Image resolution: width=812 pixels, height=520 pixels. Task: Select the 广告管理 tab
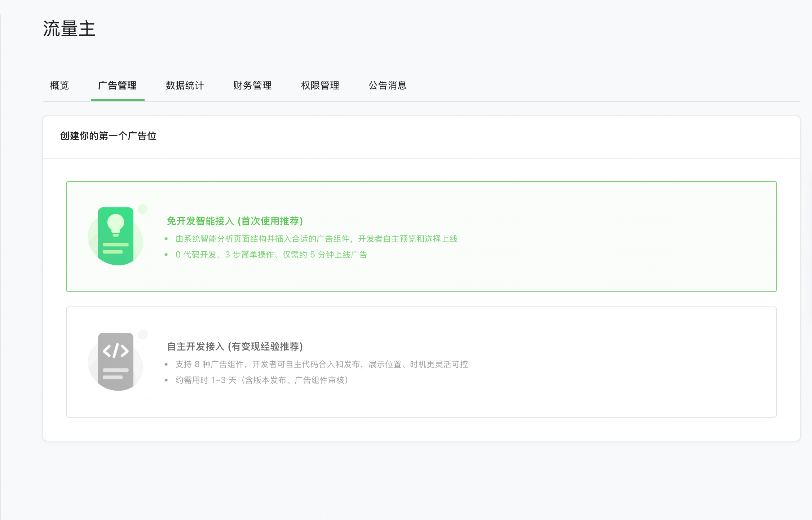click(x=118, y=85)
